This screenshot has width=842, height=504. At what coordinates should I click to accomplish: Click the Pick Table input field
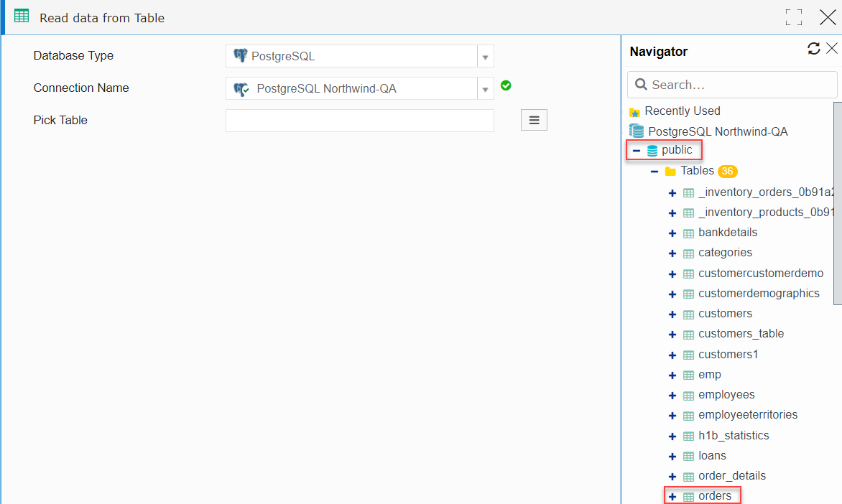(360, 121)
